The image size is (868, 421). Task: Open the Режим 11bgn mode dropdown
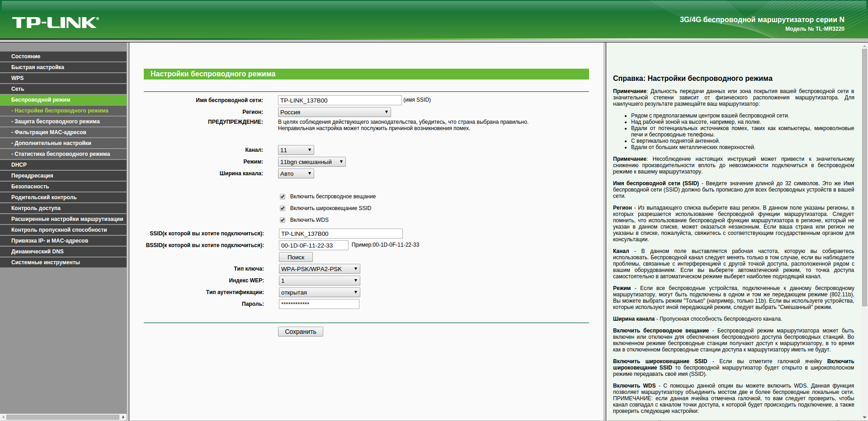pyautogui.click(x=311, y=162)
